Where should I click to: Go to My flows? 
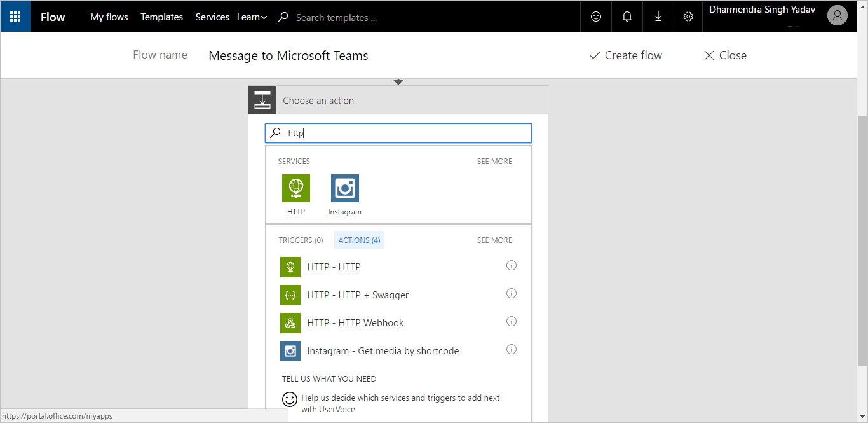click(x=109, y=17)
